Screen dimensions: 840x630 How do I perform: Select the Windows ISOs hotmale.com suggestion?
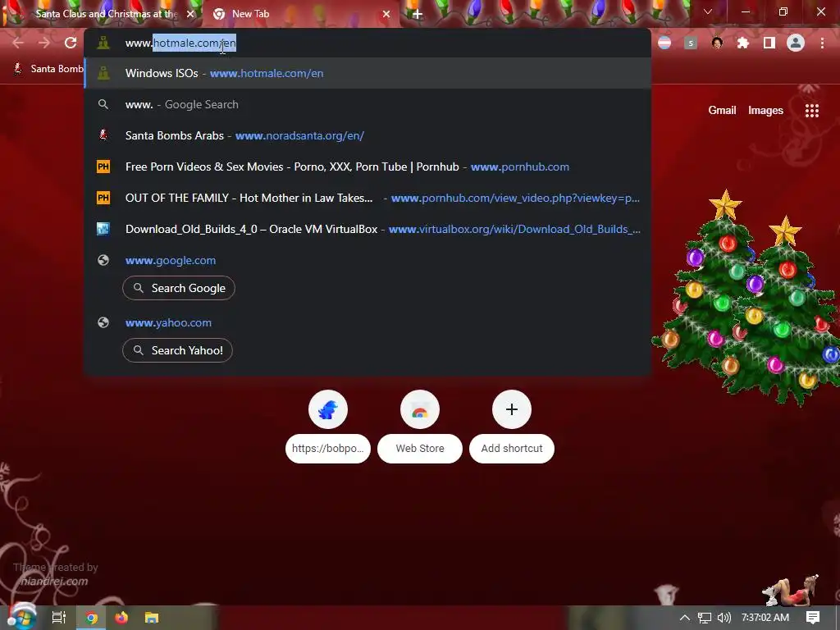(367, 73)
